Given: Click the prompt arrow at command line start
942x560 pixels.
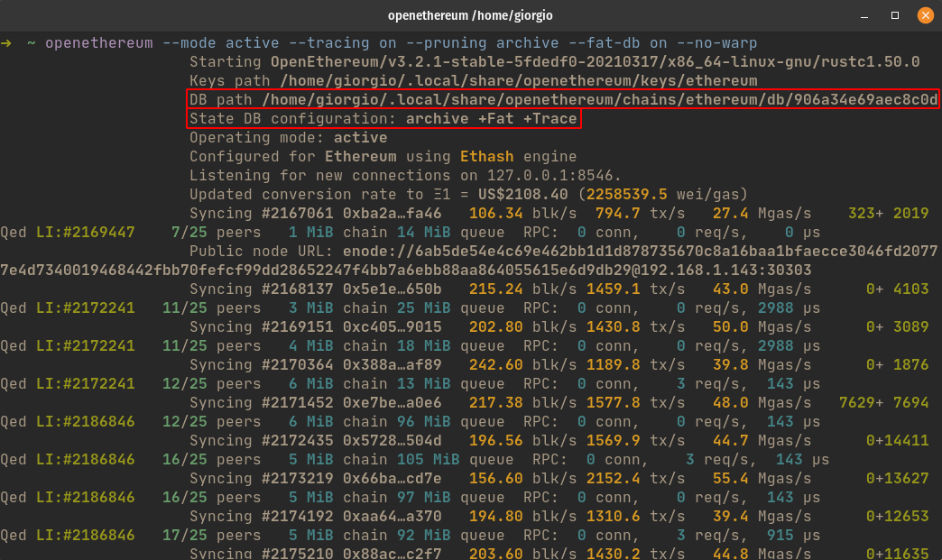Looking at the screenshot, I should point(6,43).
